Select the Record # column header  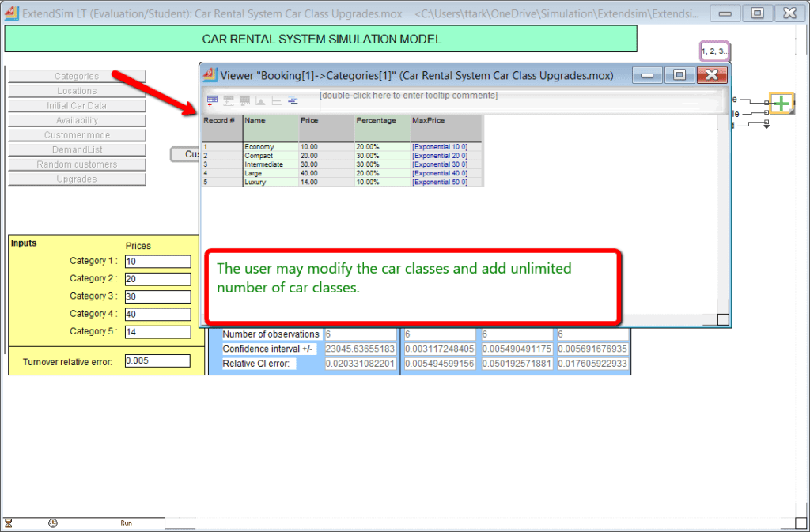(x=222, y=129)
